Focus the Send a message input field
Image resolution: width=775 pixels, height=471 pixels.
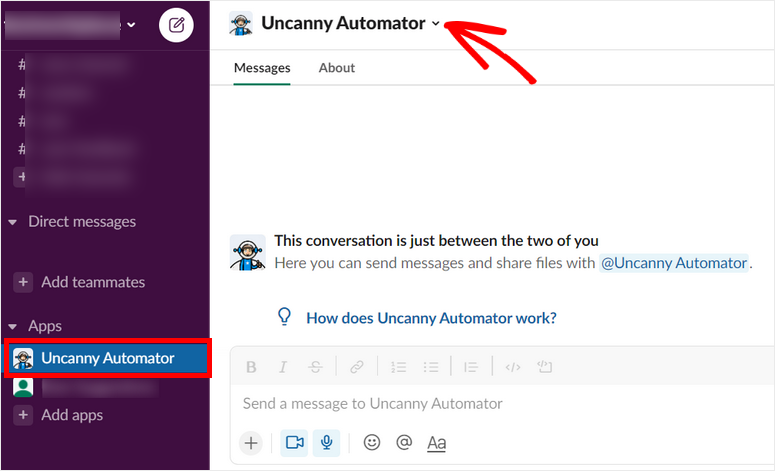(501, 404)
